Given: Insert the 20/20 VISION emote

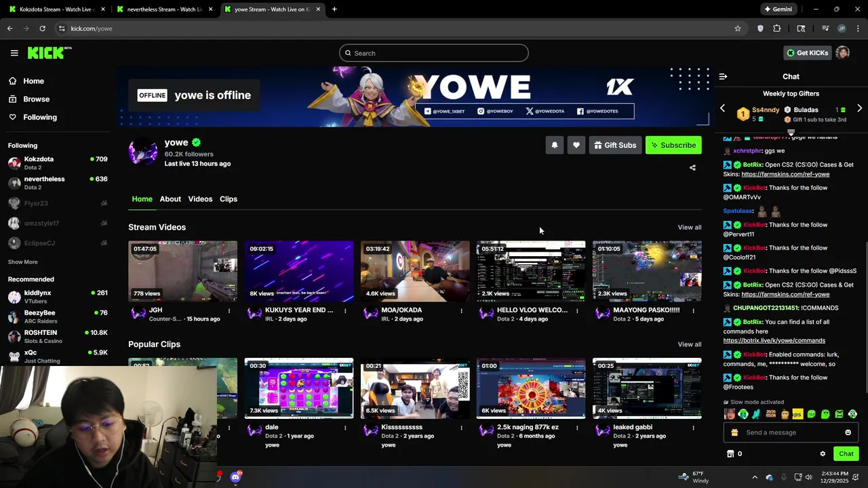Looking at the screenshot, I should (770, 414).
